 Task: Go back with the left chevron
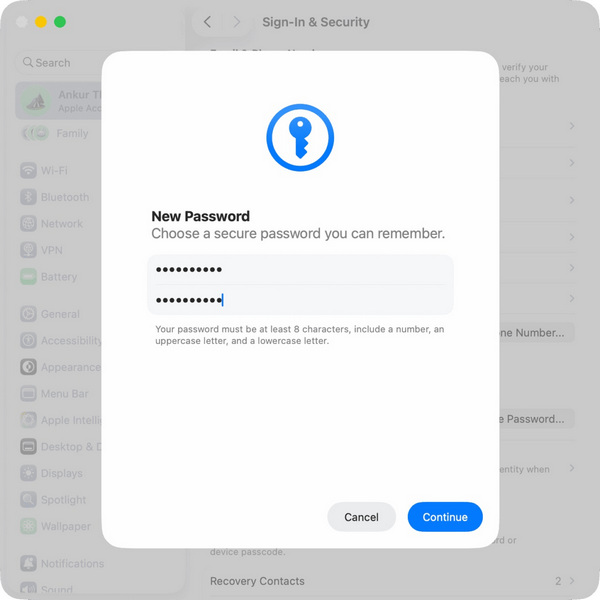(x=207, y=22)
